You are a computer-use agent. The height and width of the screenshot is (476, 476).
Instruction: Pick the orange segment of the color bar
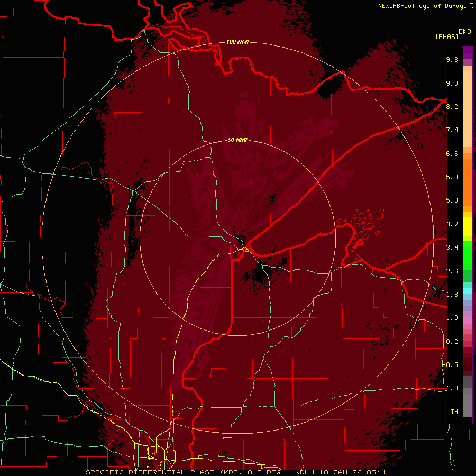coord(467,182)
